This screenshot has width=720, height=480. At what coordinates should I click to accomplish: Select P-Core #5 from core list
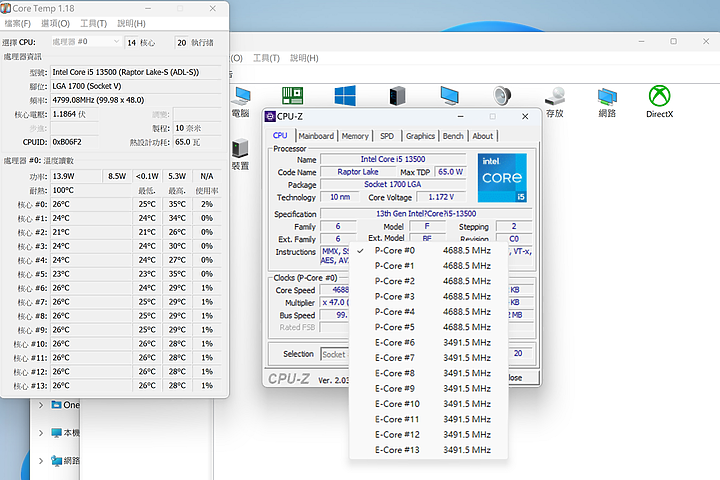tap(428, 327)
